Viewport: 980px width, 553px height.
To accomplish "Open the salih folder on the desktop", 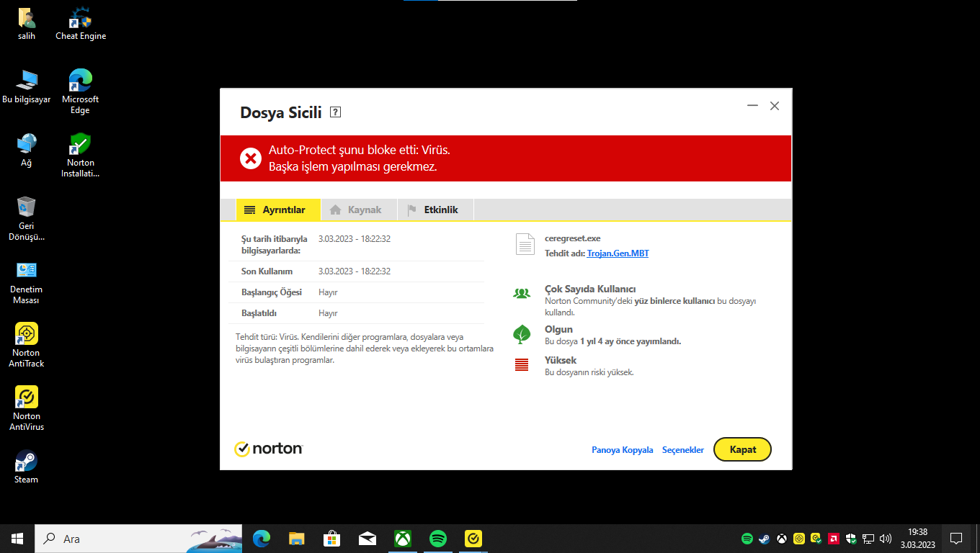I will point(27,24).
